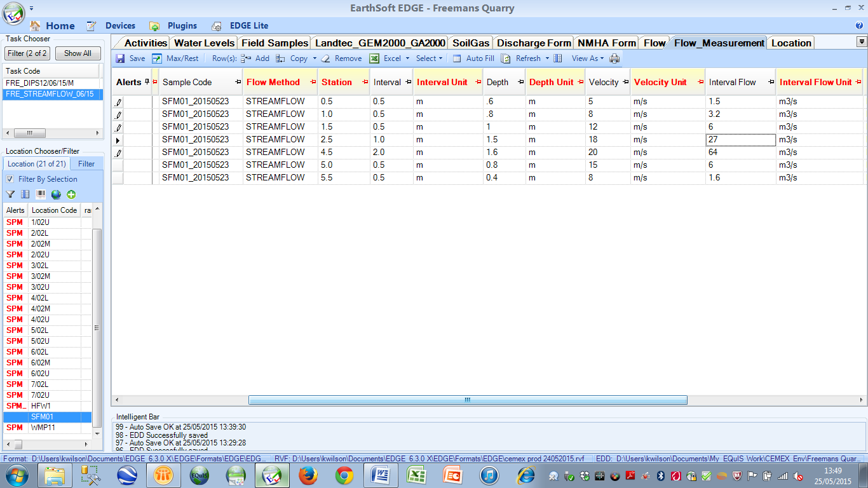868x488 pixels.
Task: Click the pin icon on Alerts column header
Action: 147,82
